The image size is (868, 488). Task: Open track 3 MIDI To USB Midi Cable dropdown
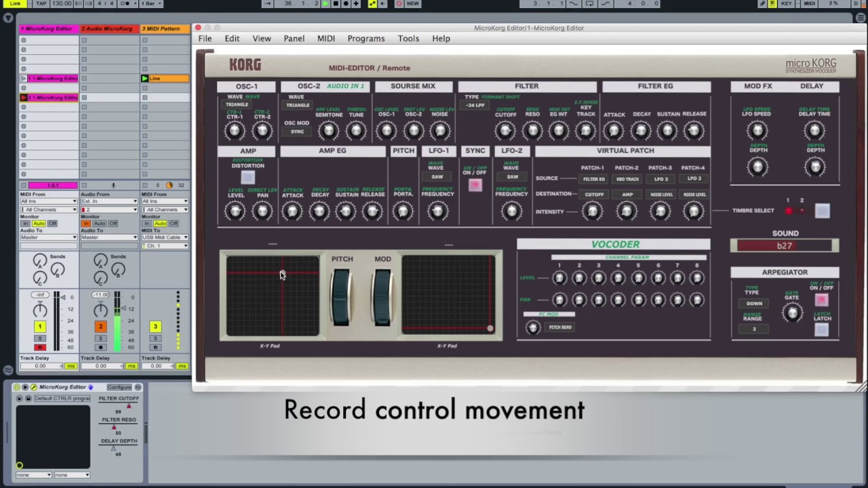[x=165, y=237]
